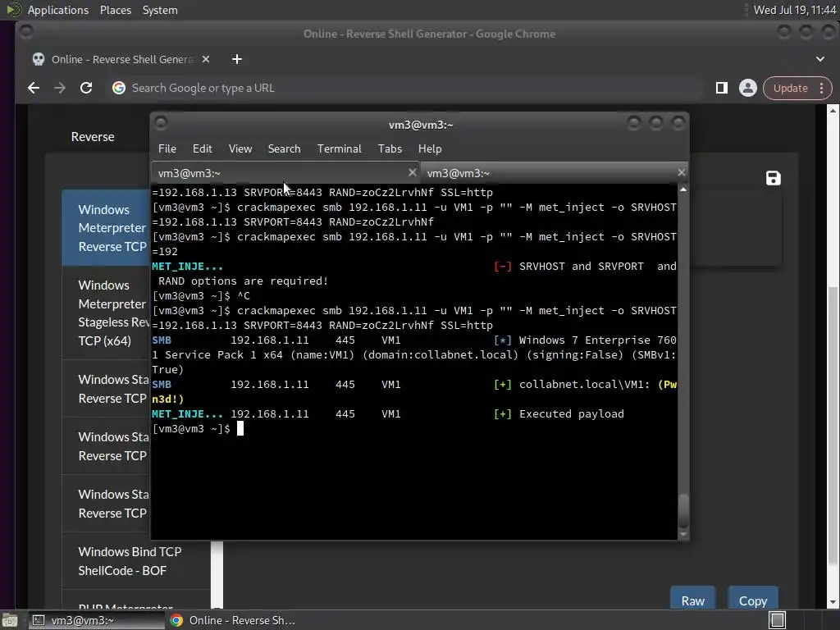The width and height of the screenshot is (840, 630).
Task: Open terminal File menu
Action: pyautogui.click(x=167, y=148)
